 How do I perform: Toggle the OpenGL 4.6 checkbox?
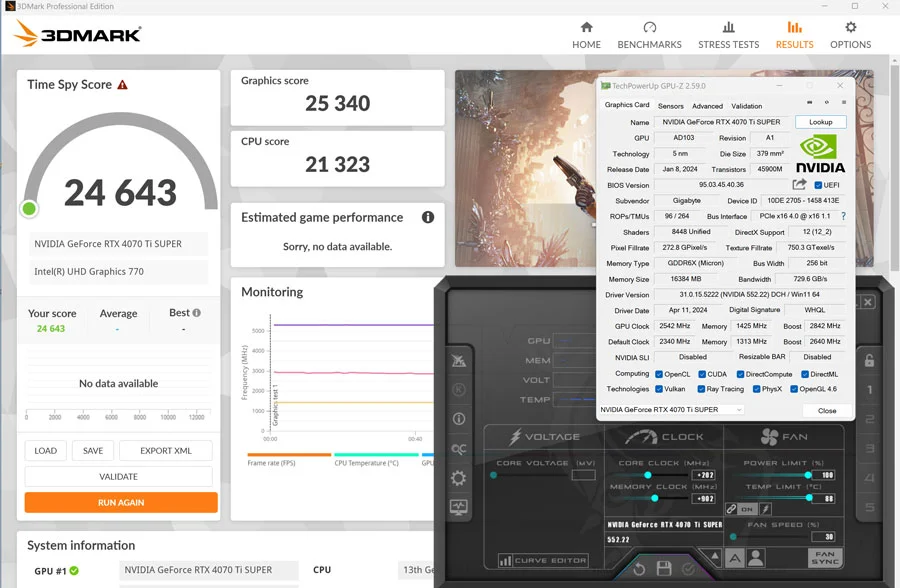click(794, 389)
